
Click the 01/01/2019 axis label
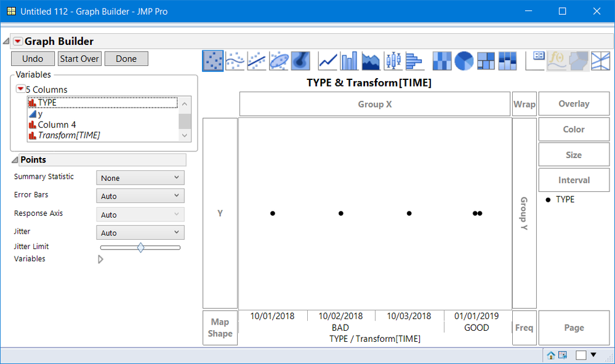(x=476, y=316)
